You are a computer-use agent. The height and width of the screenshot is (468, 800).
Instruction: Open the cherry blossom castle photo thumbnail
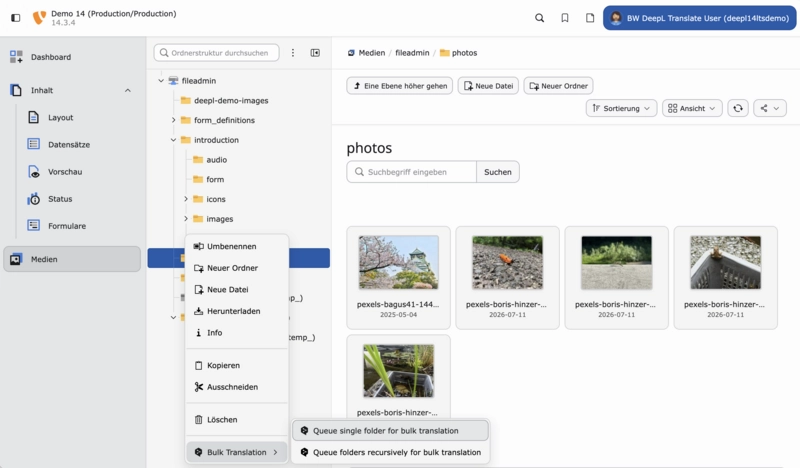point(398,262)
